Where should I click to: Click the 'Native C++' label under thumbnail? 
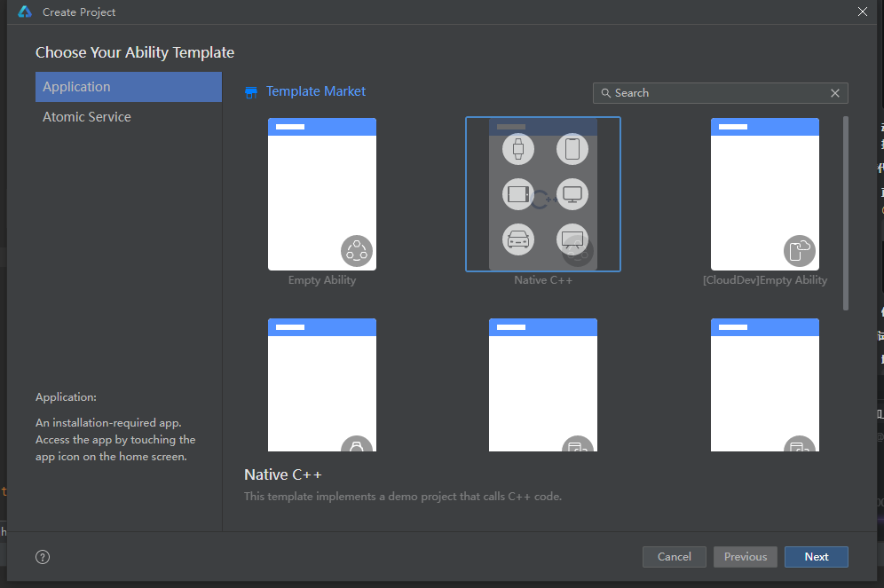pyautogui.click(x=543, y=280)
